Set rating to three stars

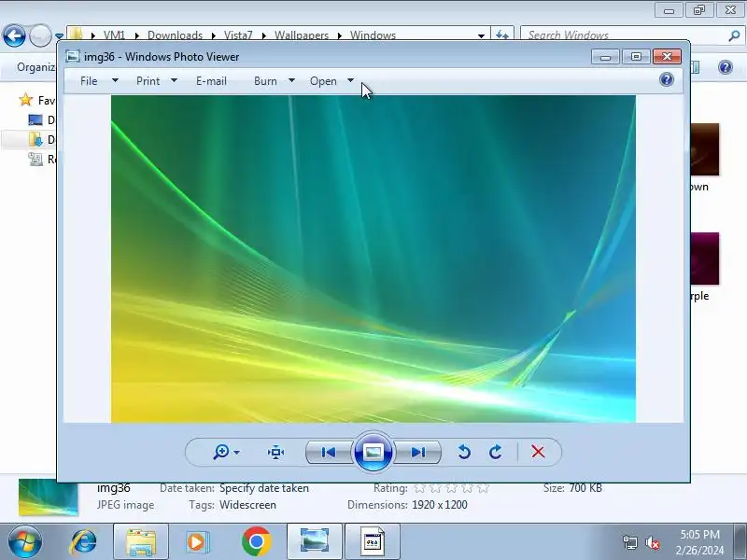point(451,488)
